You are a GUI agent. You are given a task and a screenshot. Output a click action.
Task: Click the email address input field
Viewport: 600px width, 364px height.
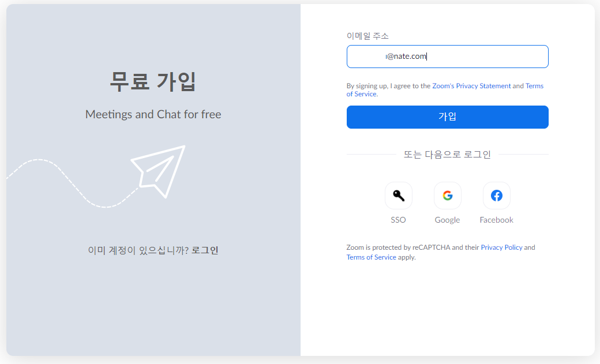coord(447,57)
